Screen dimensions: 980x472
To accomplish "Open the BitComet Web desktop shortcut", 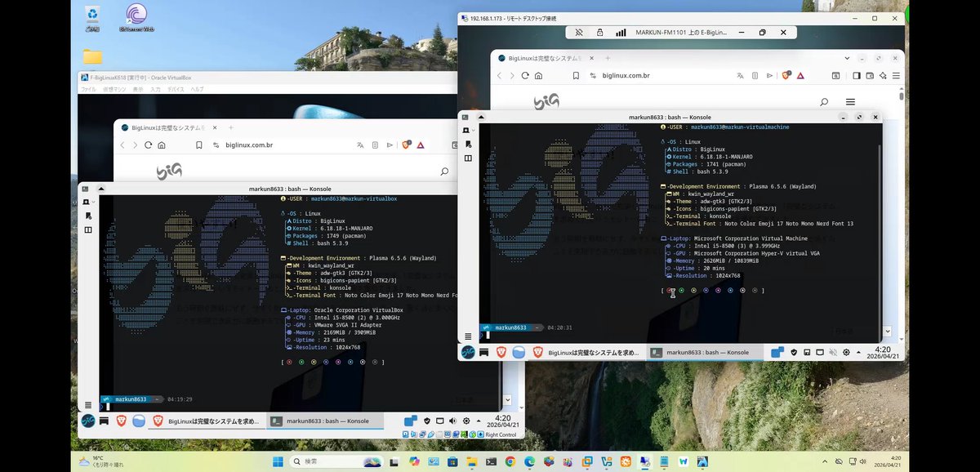I will 136,17.
